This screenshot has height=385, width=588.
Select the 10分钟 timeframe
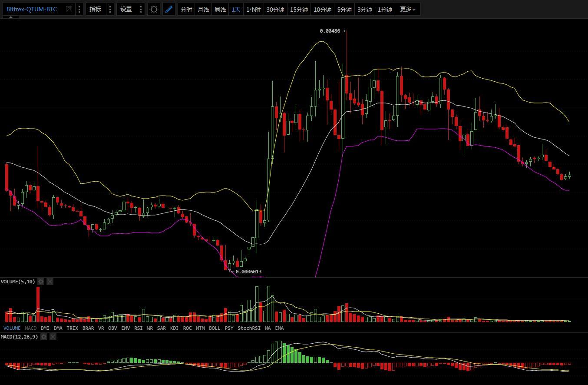click(322, 9)
